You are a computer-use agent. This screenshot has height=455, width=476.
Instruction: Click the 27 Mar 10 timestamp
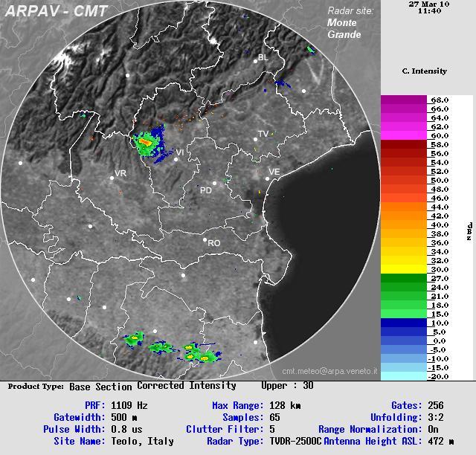tap(429, 4)
